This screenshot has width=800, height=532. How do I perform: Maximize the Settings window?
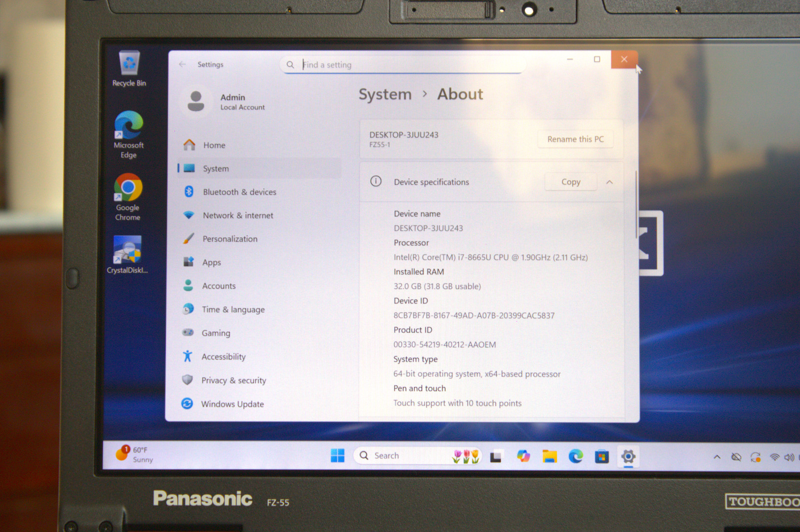596,59
